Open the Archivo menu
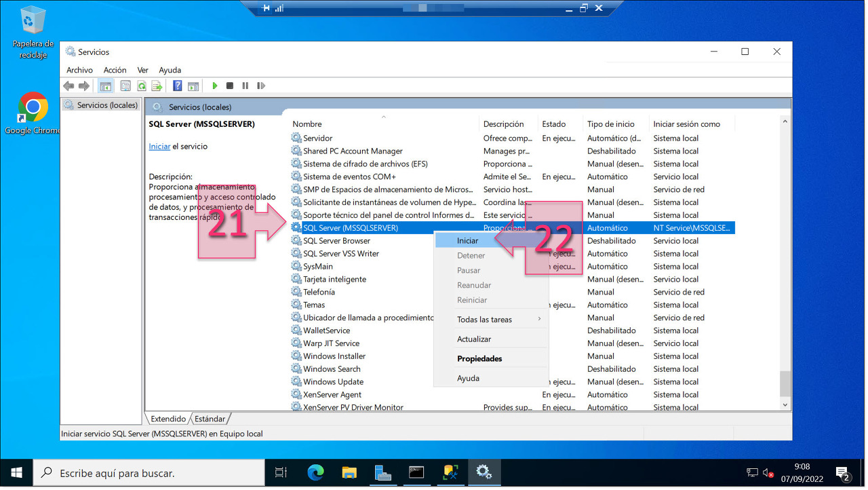 (x=79, y=70)
